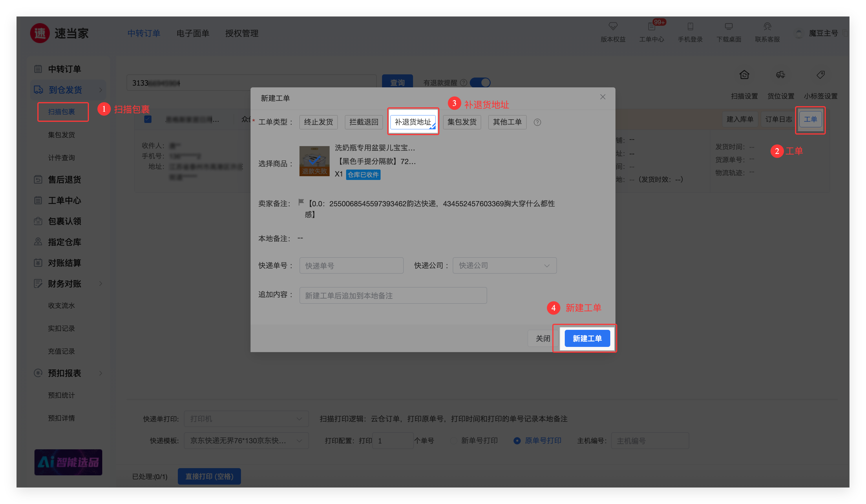Click the 手机登录 phone icon

click(690, 26)
